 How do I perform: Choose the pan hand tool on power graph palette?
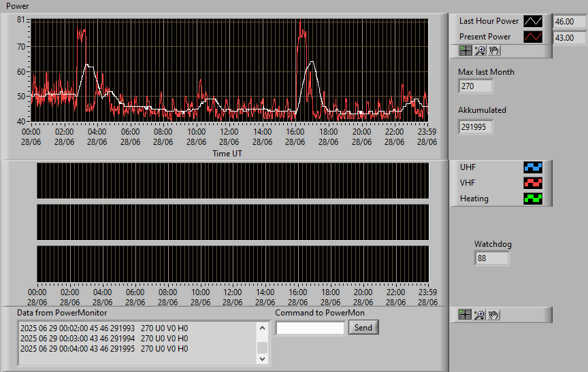pyautogui.click(x=494, y=50)
